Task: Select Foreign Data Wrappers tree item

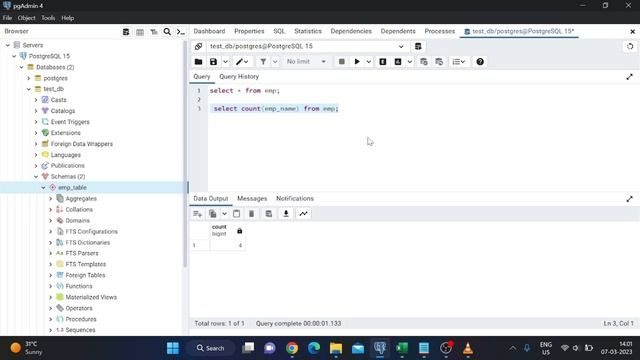Action: tap(82, 144)
